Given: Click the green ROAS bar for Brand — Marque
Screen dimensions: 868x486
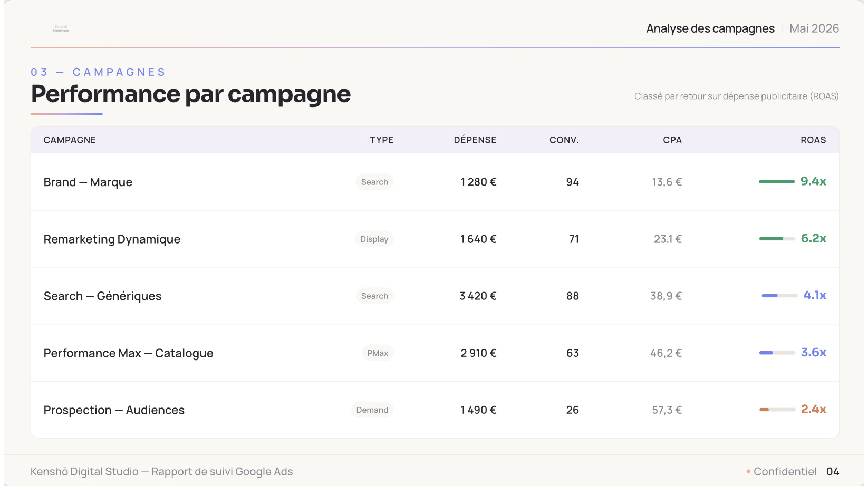Looking at the screenshot, I should 777,181.
